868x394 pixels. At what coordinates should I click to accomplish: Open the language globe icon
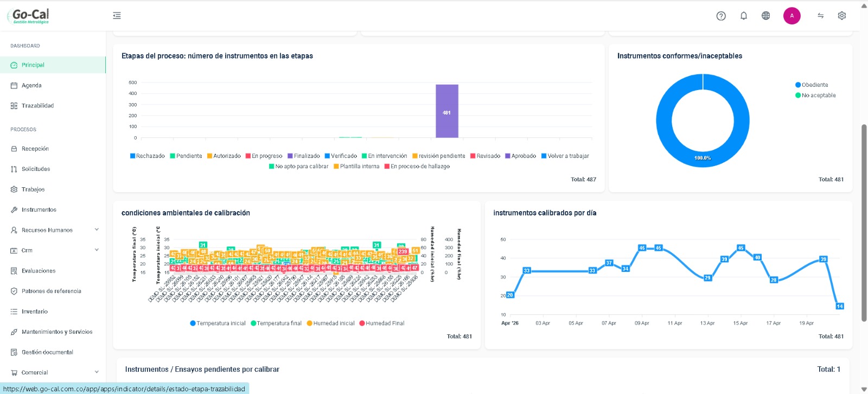[766, 16]
